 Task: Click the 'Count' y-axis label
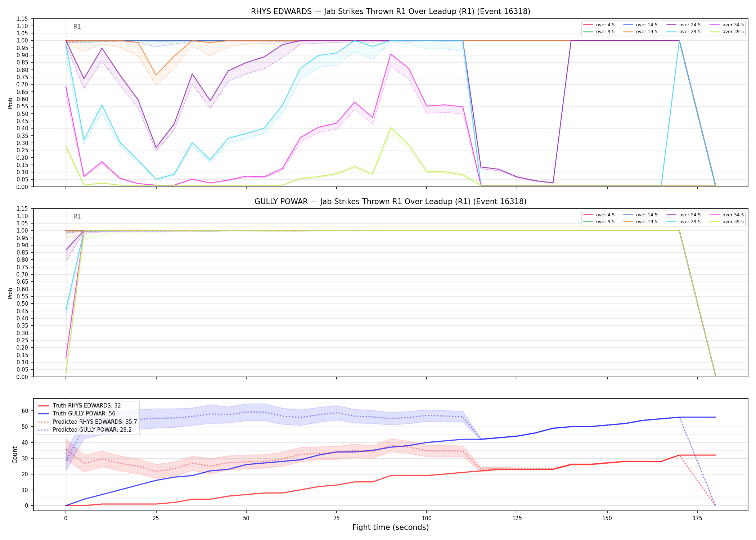coord(15,455)
